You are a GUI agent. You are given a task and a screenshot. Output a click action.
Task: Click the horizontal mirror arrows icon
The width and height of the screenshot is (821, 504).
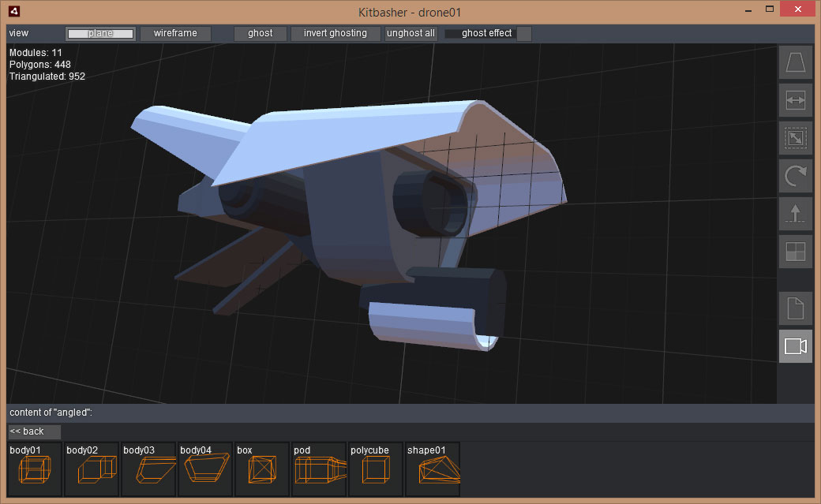click(795, 100)
